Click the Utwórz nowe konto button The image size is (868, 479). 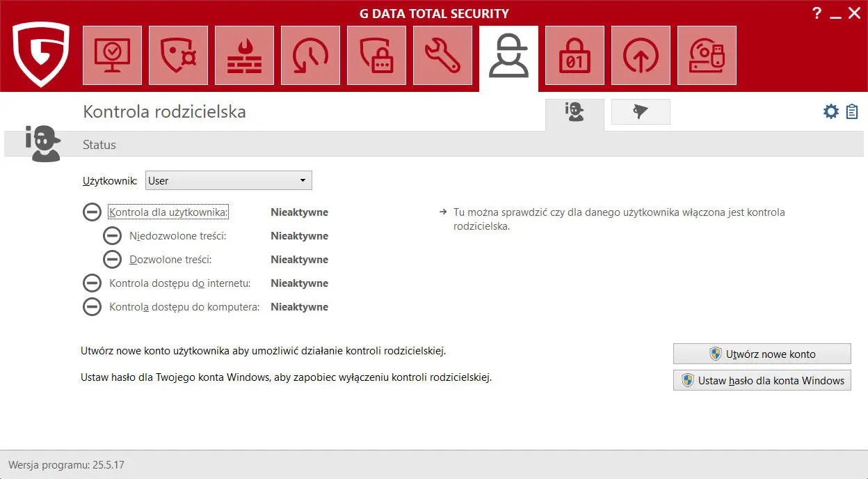pos(762,354)
